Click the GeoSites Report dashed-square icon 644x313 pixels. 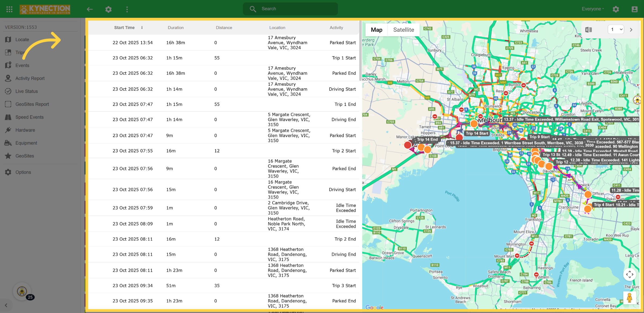[8, 104]
